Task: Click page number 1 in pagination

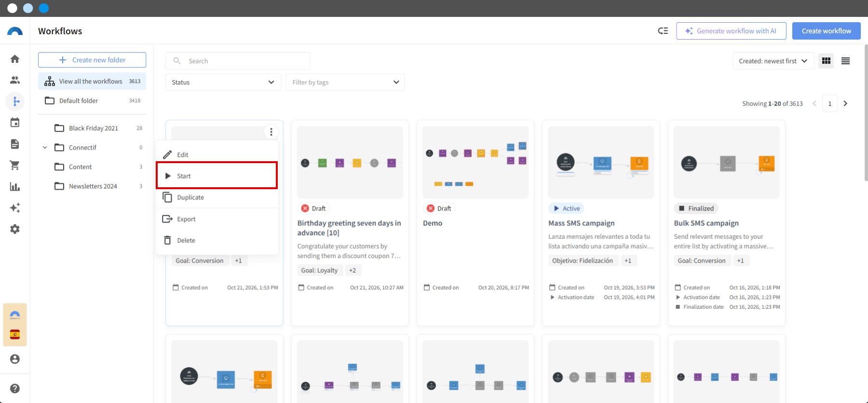Action: pyautogui.click(x=830, y=103)
